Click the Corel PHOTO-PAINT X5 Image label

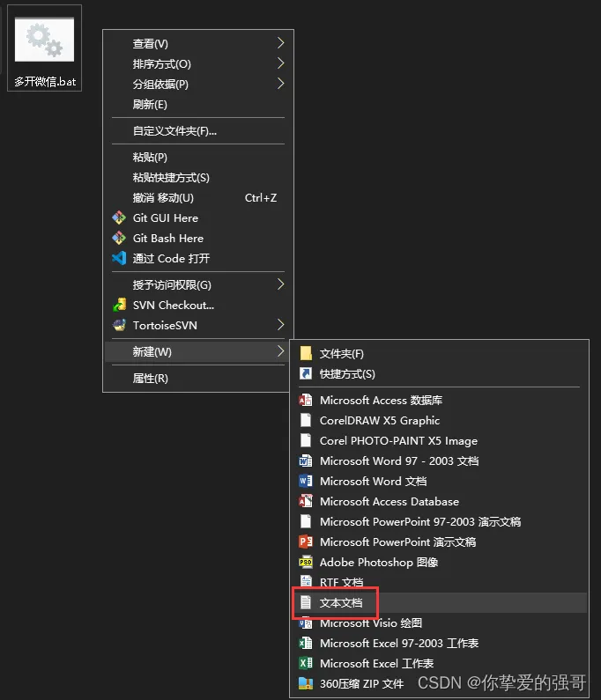(398, 440)
